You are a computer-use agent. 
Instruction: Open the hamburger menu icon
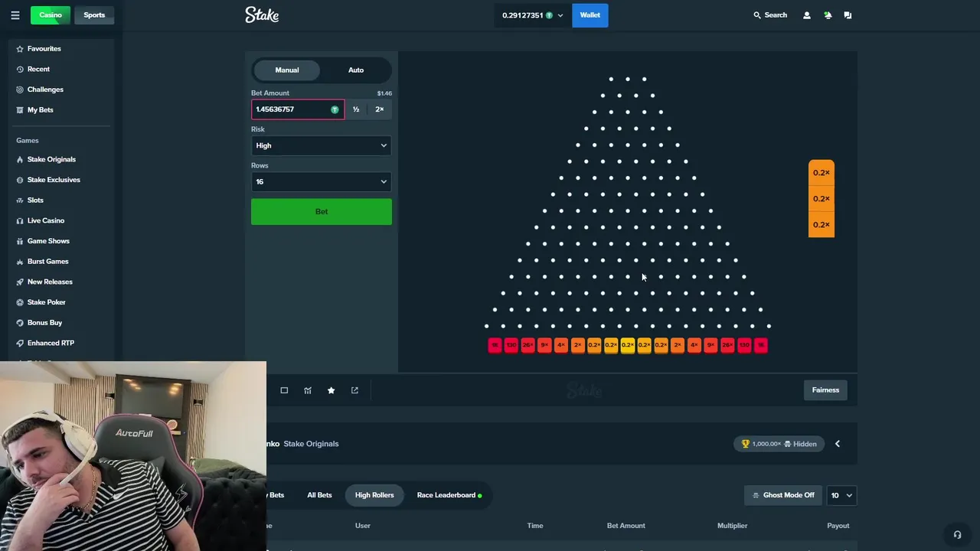tap(15, 15)
